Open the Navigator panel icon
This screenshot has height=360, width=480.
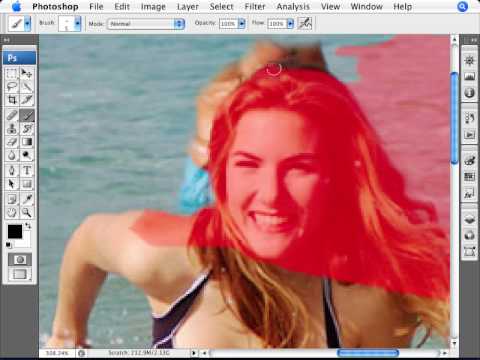click(469, 61)
